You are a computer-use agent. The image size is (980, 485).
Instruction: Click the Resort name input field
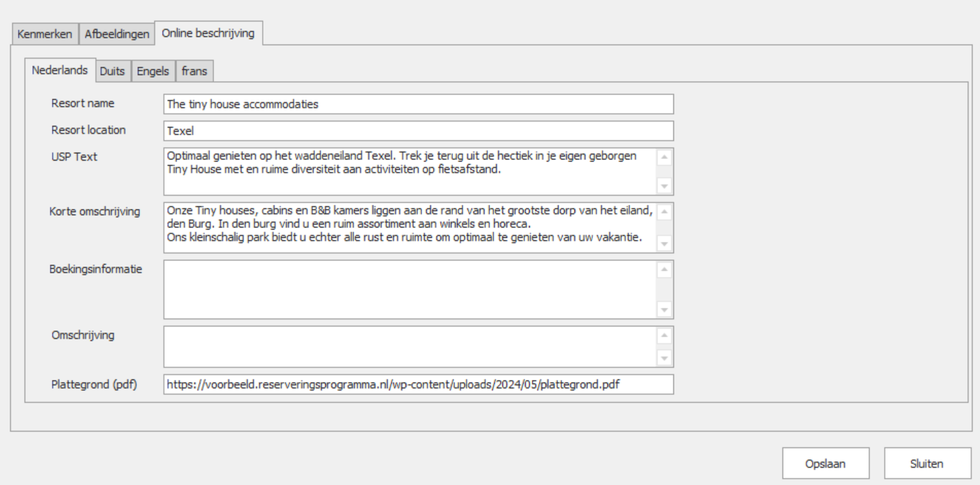coord(419,104)
